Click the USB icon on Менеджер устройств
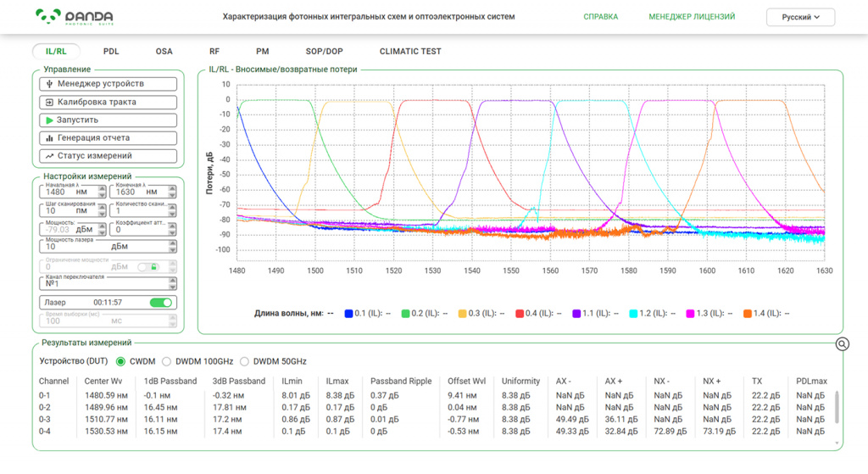The height and width of the screenshot is (474, 868). [x=49, y=84]
